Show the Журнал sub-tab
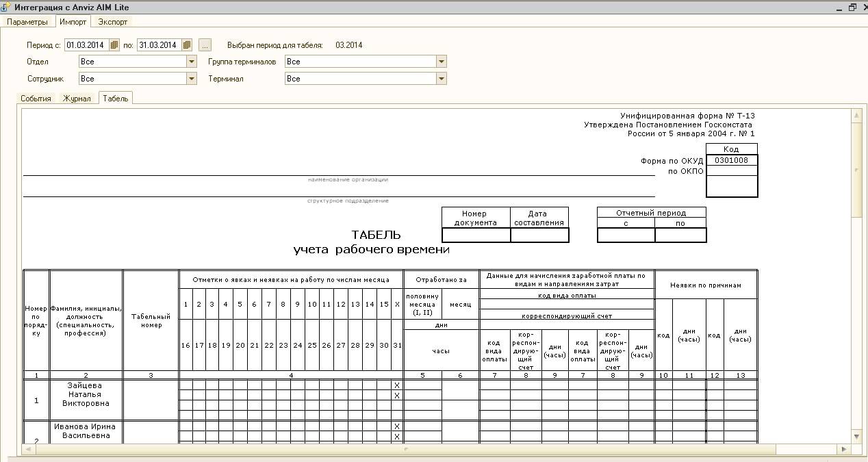The width and height of the screenshot is (868, 462). click(x=77, y=99)
